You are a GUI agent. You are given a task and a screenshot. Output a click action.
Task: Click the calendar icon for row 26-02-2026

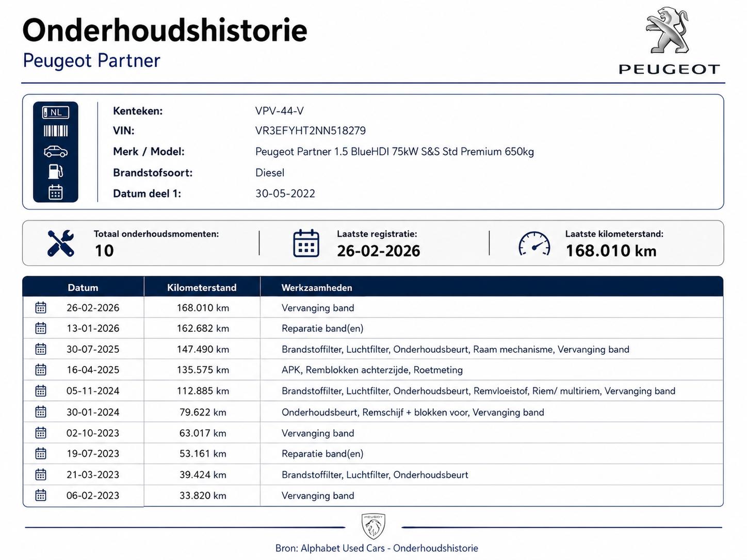pyautogui.click(x=41, y=308)
